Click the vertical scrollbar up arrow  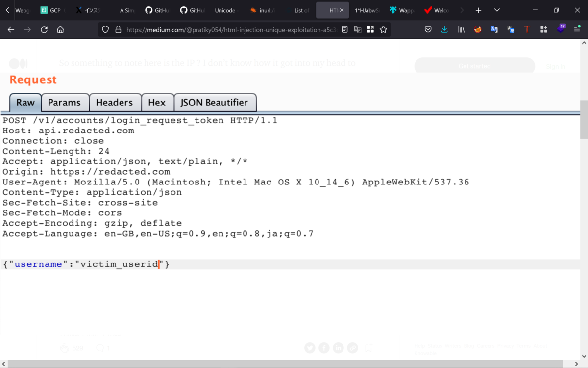(x=584, y=43)
